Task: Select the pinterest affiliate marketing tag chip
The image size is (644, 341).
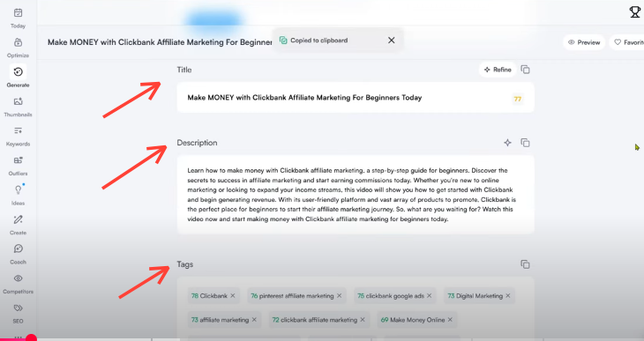Action: click(296, 296)
